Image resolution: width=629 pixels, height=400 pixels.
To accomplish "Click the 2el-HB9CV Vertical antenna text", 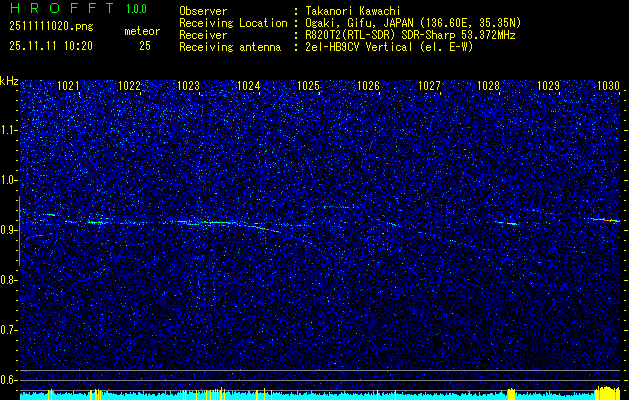I will 389,47.
